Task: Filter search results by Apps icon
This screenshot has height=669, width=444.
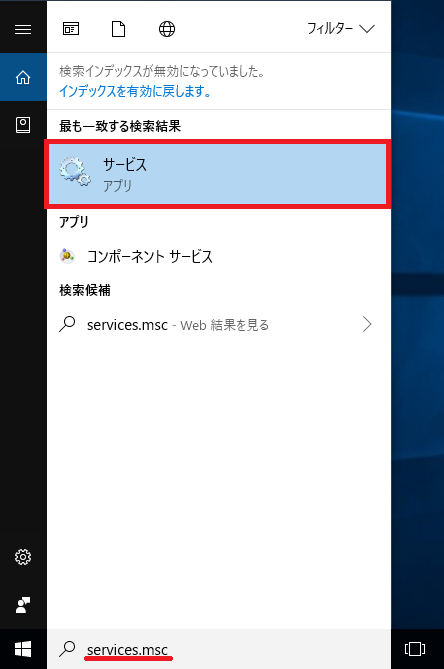Action: click(x=71, y=29)
